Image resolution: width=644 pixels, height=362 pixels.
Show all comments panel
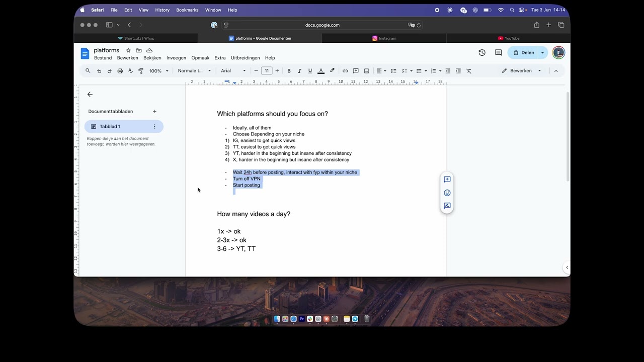(x=498, y=52)
